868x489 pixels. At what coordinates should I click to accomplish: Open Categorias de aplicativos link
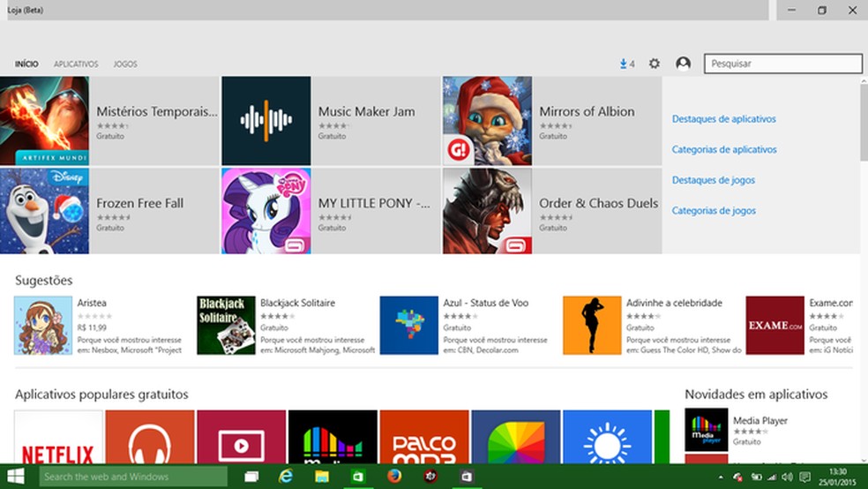pyautogui.click(x=724, y=149)
